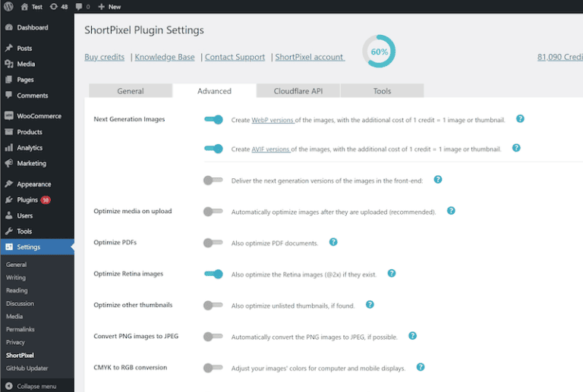
Task: Click the help icon beside WebP versions
Action: pyautogui.click(x=520, y=119)
